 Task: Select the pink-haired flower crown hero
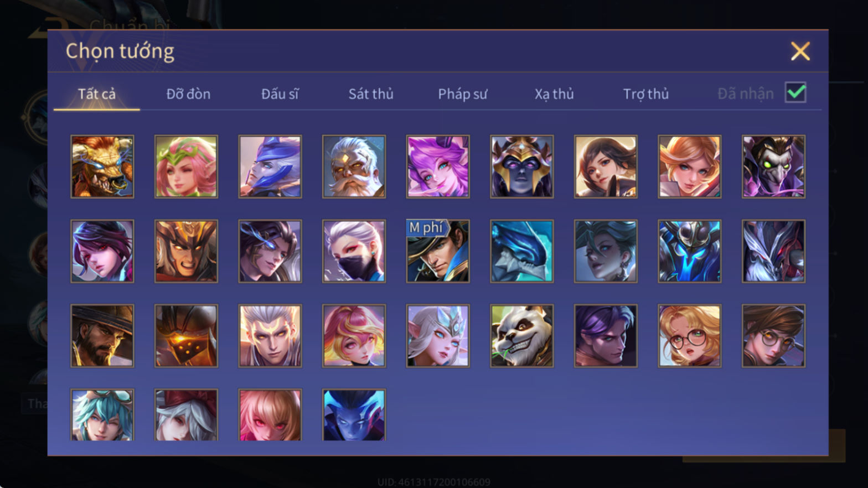point(186,167)
